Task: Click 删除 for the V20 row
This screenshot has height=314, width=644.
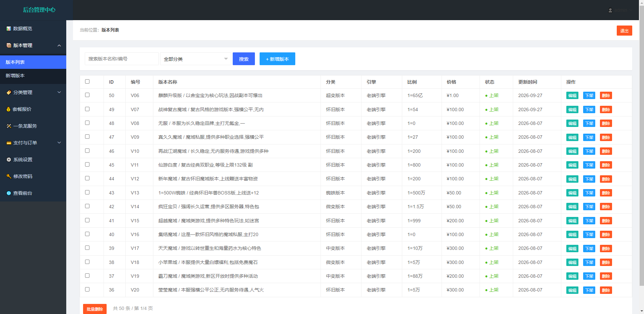Action: click(606, 290)
